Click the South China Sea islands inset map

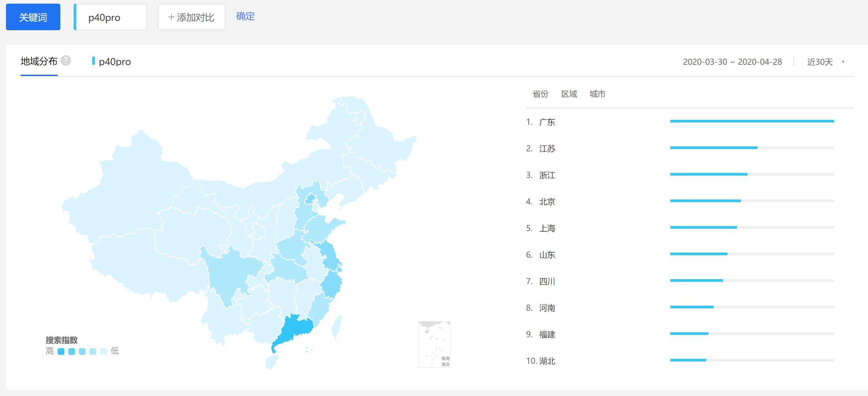point(434,345)
